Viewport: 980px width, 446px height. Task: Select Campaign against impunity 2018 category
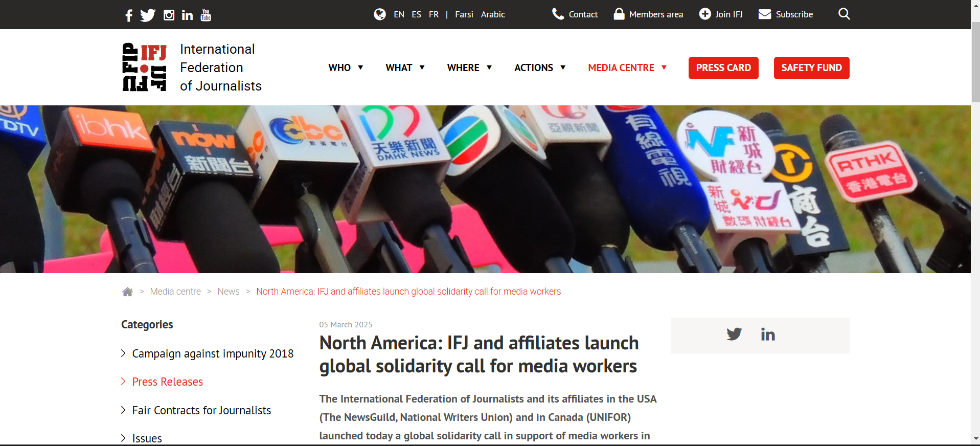point(213,354)
